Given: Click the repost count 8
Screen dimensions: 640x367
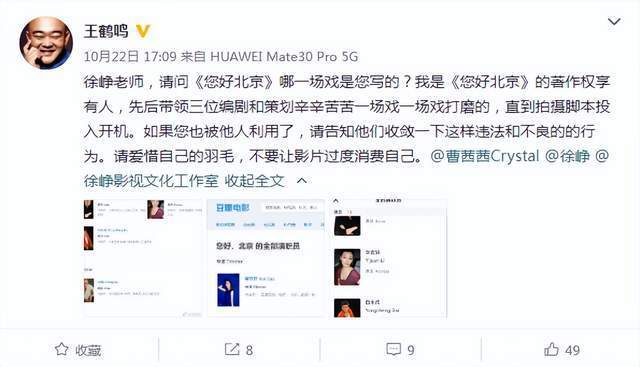Looking at the screenshot, I should pyautogui.click(x=249, y=350).
